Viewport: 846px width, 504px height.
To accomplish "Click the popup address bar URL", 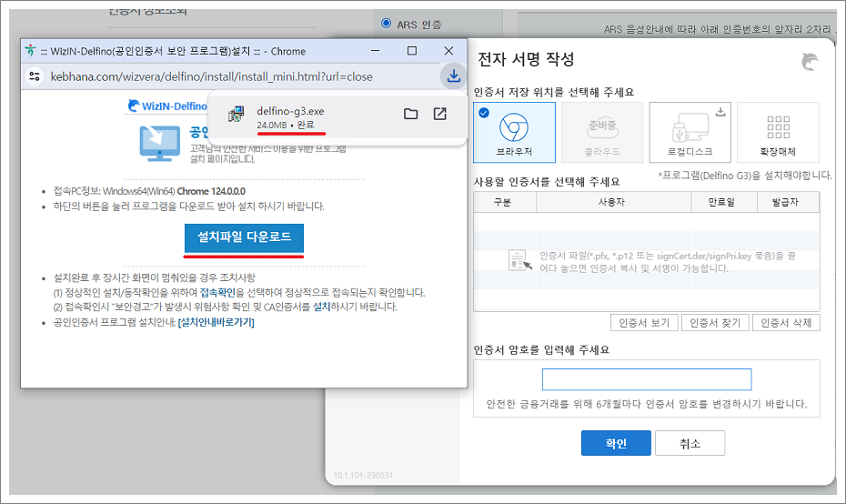I will pyautogui.click(x=211, y=76).
